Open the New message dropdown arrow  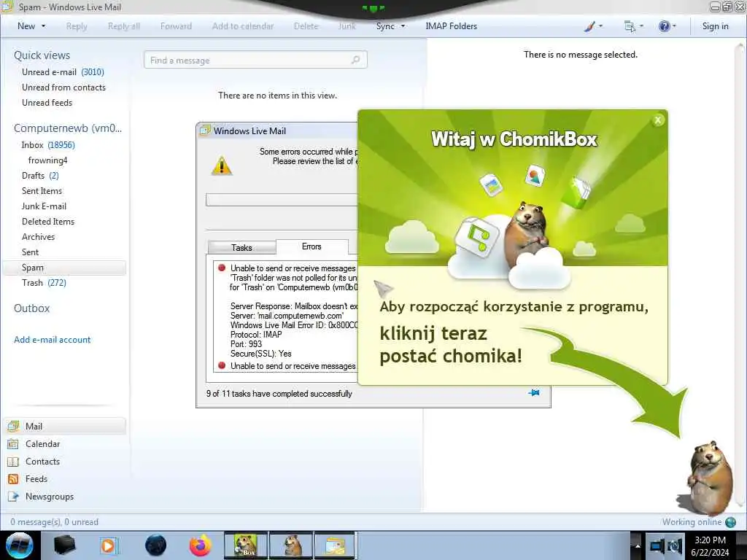43,26
